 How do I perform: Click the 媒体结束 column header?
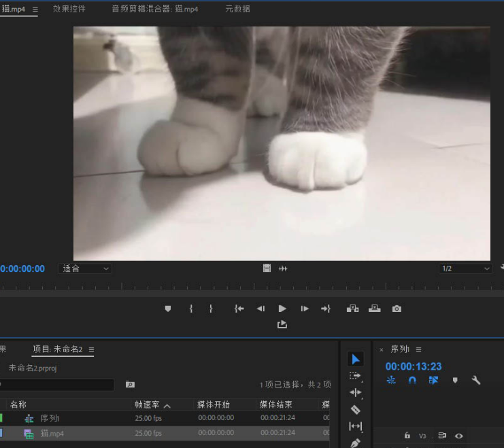point(275,404)
